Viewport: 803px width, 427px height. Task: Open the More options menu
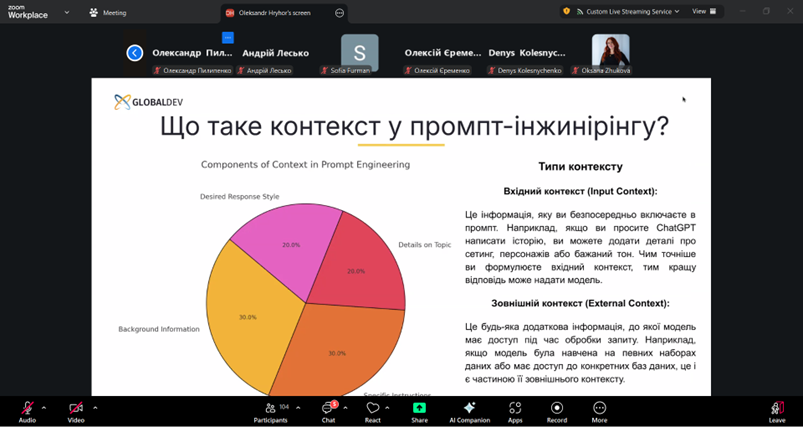click(x=599, y=409)
